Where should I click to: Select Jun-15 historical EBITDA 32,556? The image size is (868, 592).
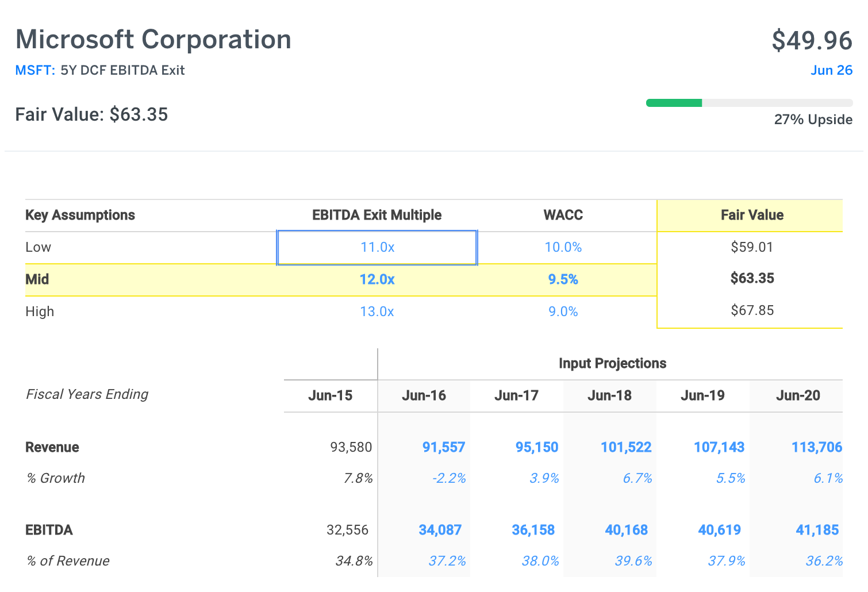[x=348, y=531]
